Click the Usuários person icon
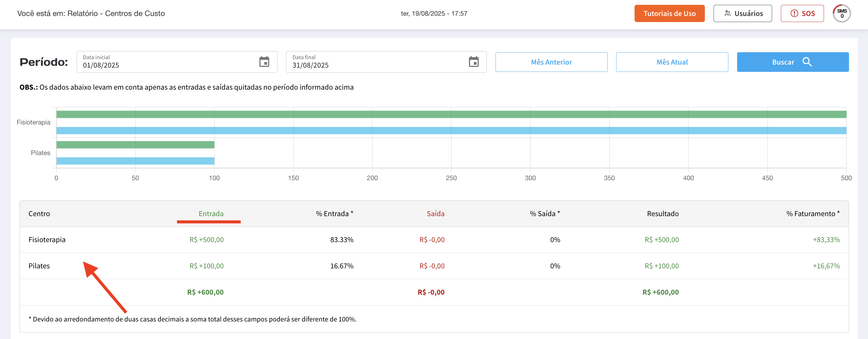 [727, 14]
